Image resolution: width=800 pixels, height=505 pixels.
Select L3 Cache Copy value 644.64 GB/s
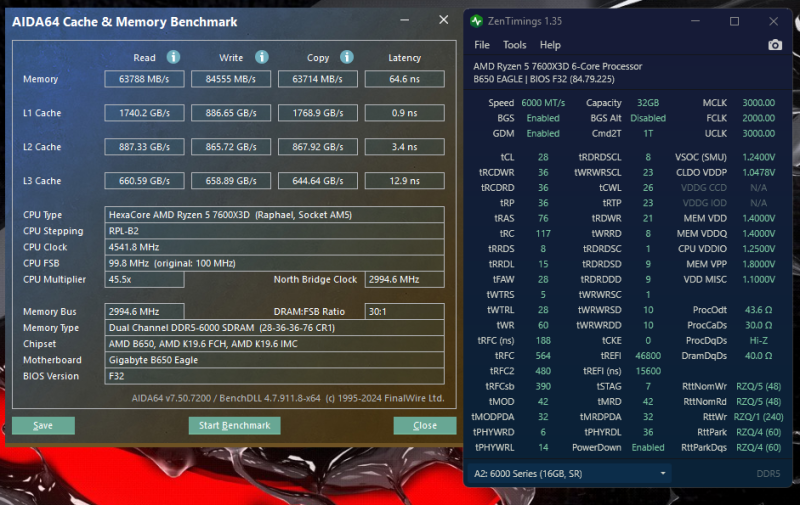[317, 181]
